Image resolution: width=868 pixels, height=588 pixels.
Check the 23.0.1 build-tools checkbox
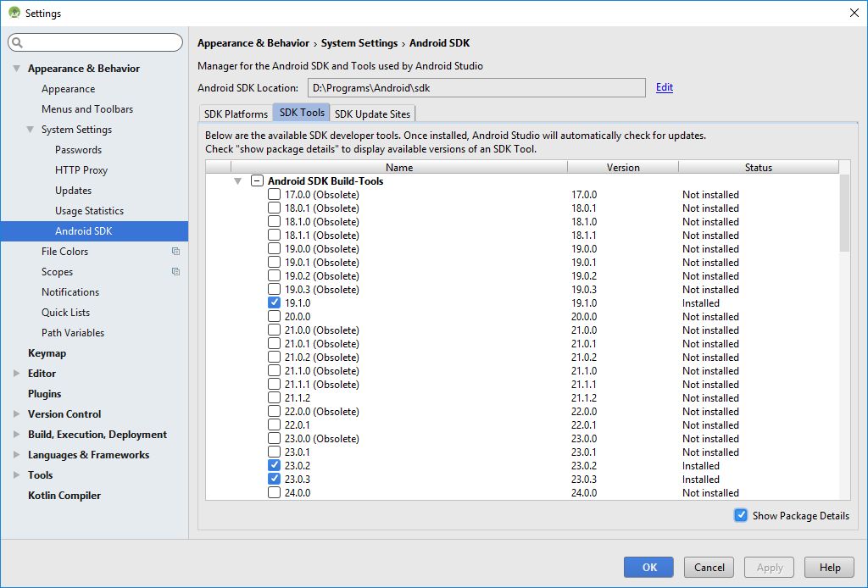click(274, 452)
